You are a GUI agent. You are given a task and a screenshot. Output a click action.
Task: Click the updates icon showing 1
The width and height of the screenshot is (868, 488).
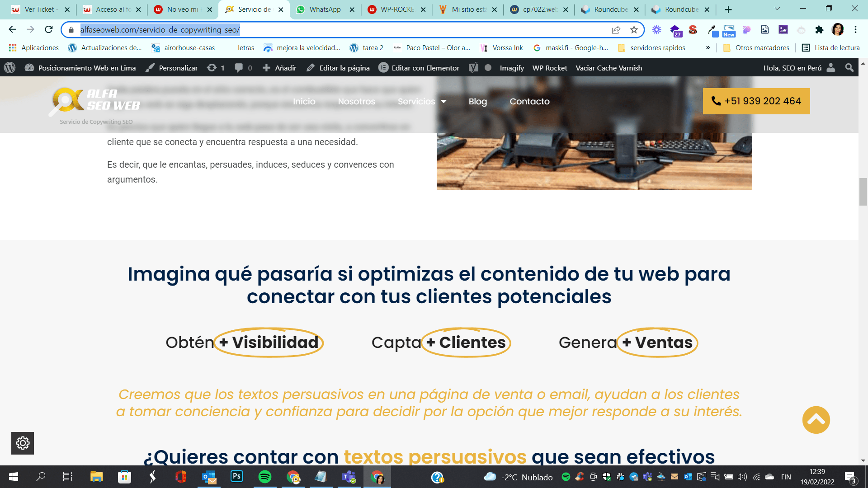pyautogui.click(x=216, y=68)
